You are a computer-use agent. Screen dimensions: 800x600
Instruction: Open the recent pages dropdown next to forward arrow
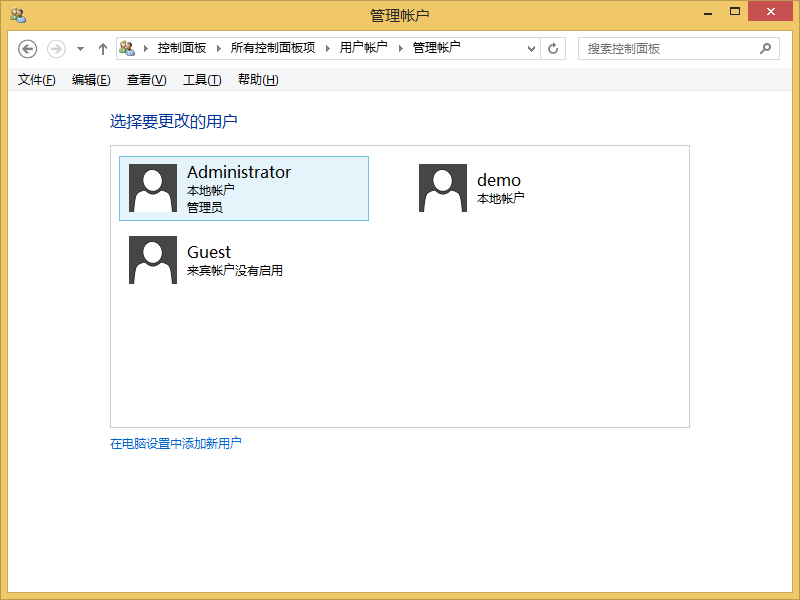[x=78, y=48]
